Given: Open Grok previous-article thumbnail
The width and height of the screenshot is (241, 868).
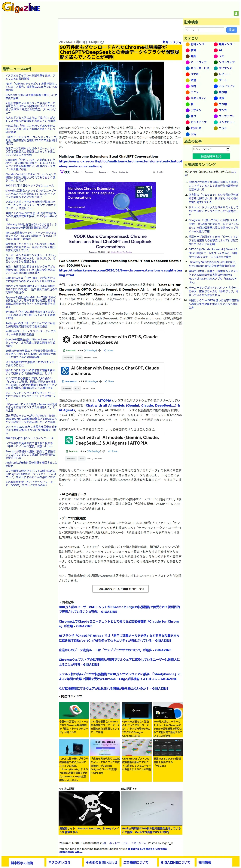Looking at the screenshot, I should coord(152,808).
